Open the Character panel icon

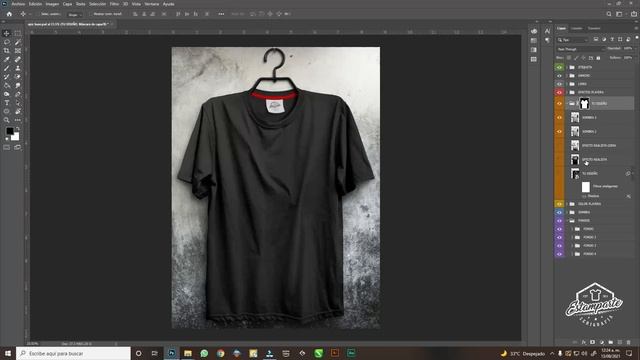point(547,31)
